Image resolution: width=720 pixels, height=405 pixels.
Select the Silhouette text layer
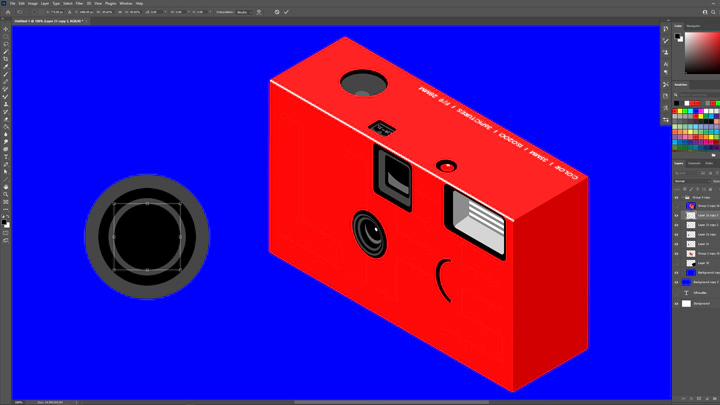tap(700, 292)
